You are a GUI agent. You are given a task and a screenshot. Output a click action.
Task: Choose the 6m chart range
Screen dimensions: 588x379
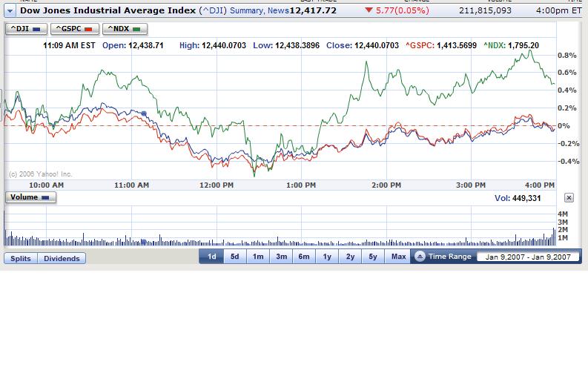[304, 257]
